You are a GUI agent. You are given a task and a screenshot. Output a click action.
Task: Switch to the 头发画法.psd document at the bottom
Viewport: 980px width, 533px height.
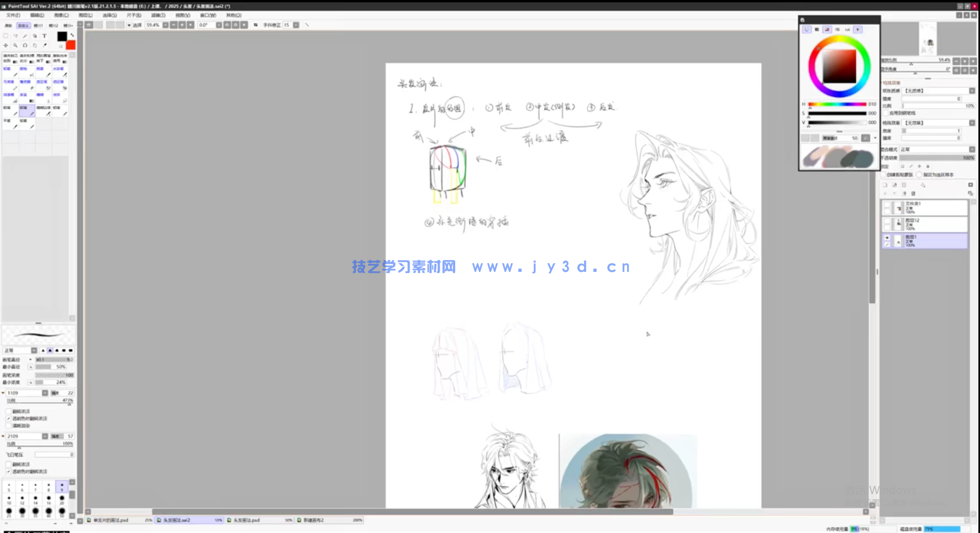[x=244, y=520]
